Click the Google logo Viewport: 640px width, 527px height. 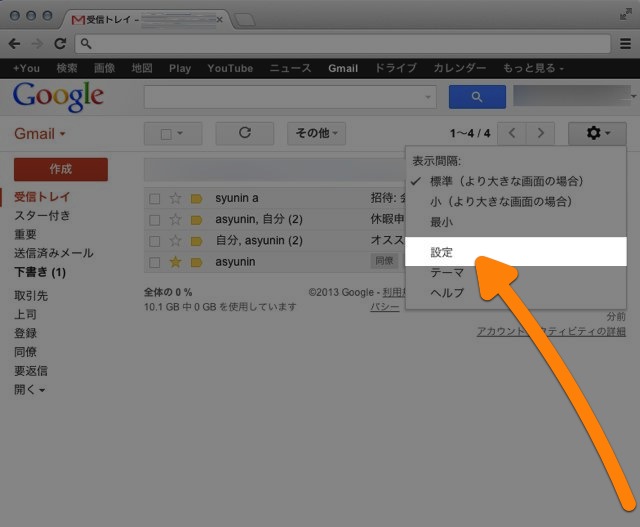click(x=58, y=97)
